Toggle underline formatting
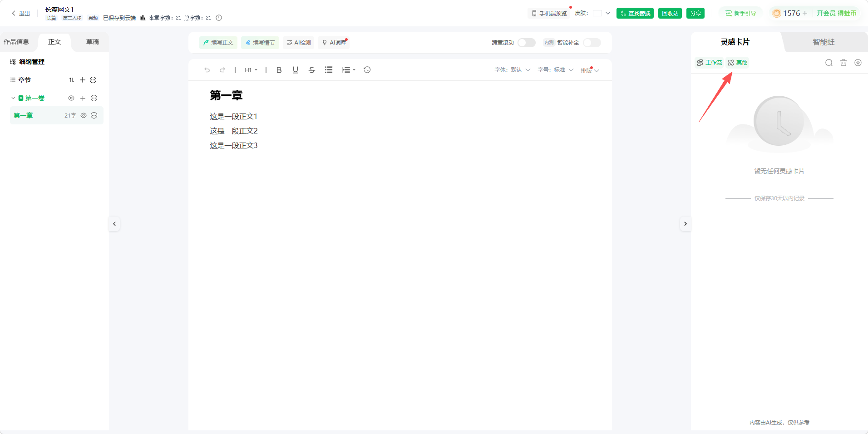868x434 pixels. (296, 70)
